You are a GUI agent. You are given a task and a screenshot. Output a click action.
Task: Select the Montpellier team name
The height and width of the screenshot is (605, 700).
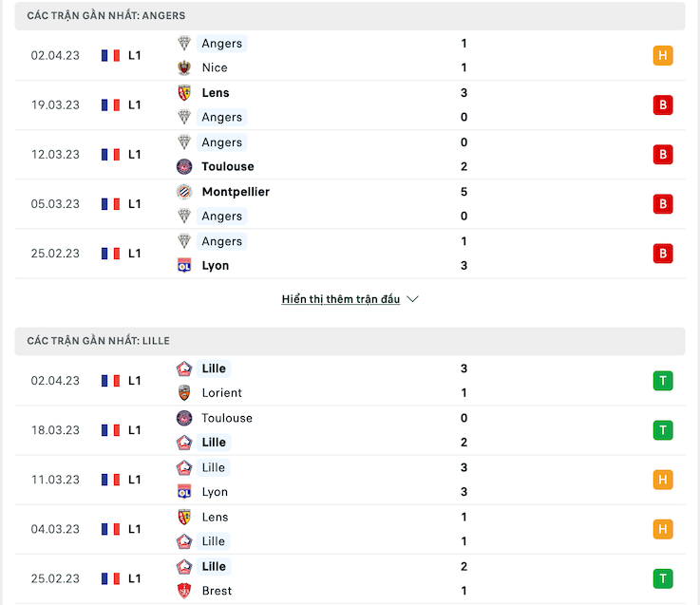point(236,192)
